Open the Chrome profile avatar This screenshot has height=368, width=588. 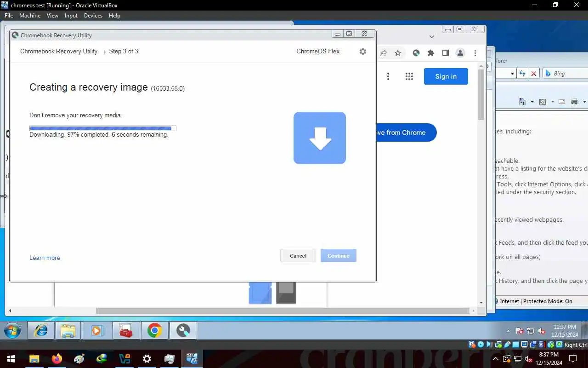point(460,53)
